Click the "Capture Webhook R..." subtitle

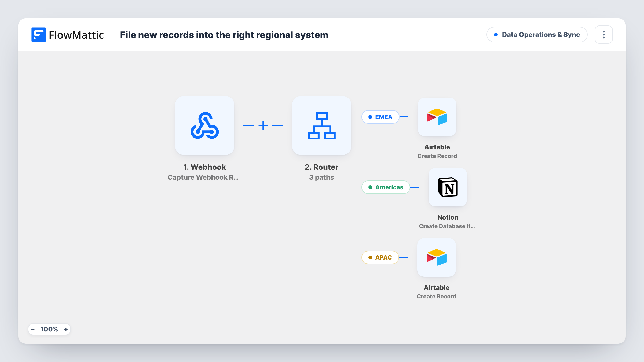point(203,177)
